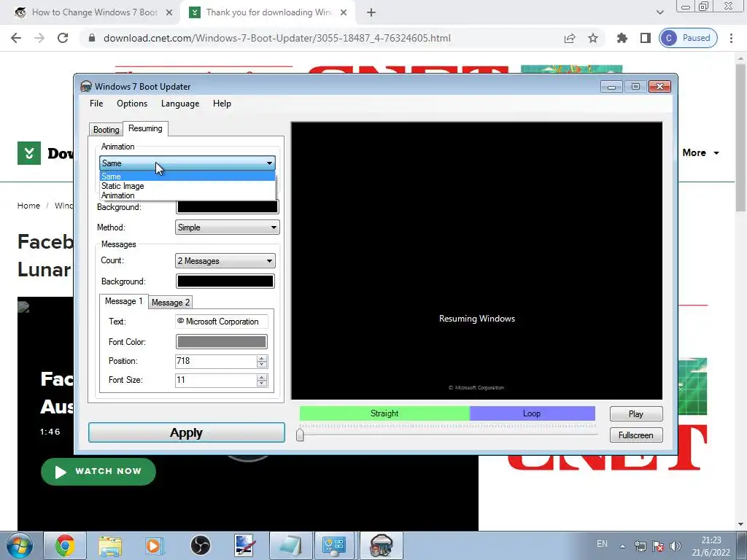Choose 'Static Image' from the dropdown list
This screenshot has width=747, height=560.
187,186
